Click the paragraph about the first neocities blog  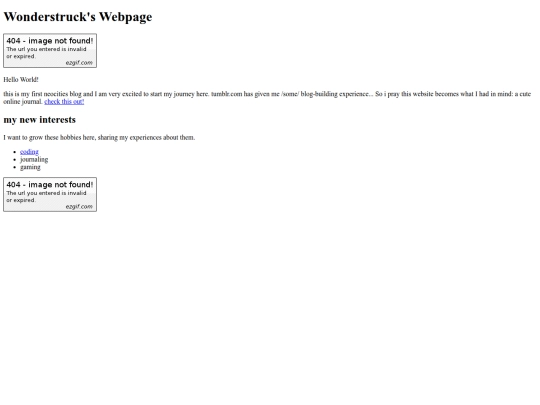[x=267, y=98]
